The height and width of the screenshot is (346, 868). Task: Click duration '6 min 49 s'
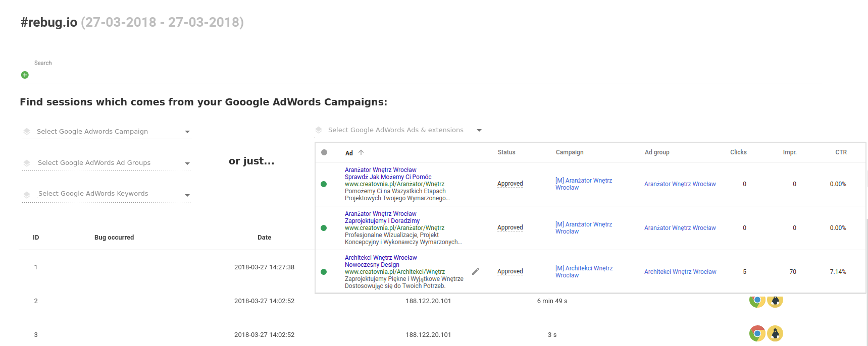(x=552, y=301)
